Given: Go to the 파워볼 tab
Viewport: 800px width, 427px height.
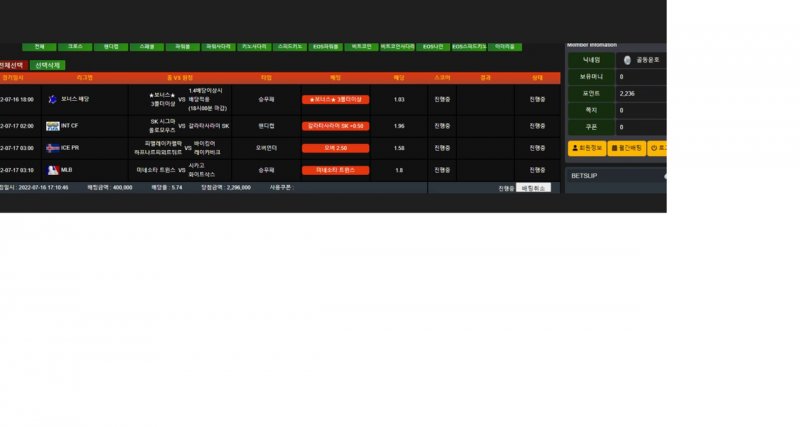Looking at the screenshot, I should tap(182, 47).
